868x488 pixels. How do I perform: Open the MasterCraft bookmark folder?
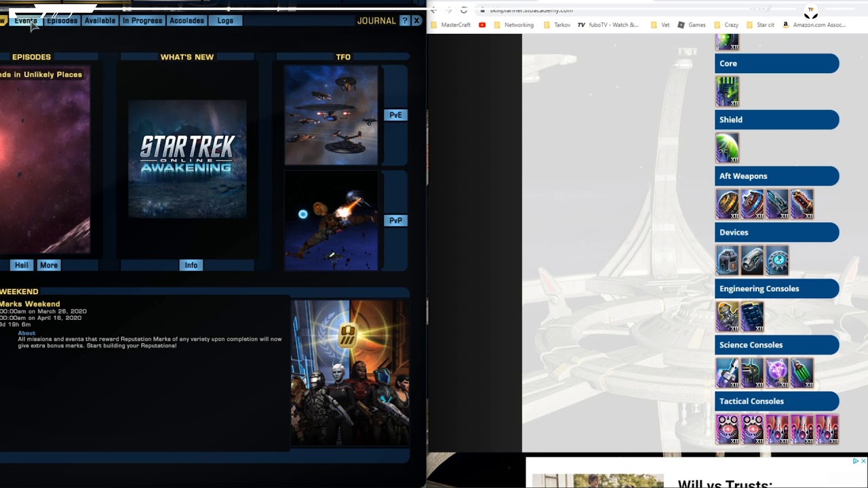tap(450, 25)
